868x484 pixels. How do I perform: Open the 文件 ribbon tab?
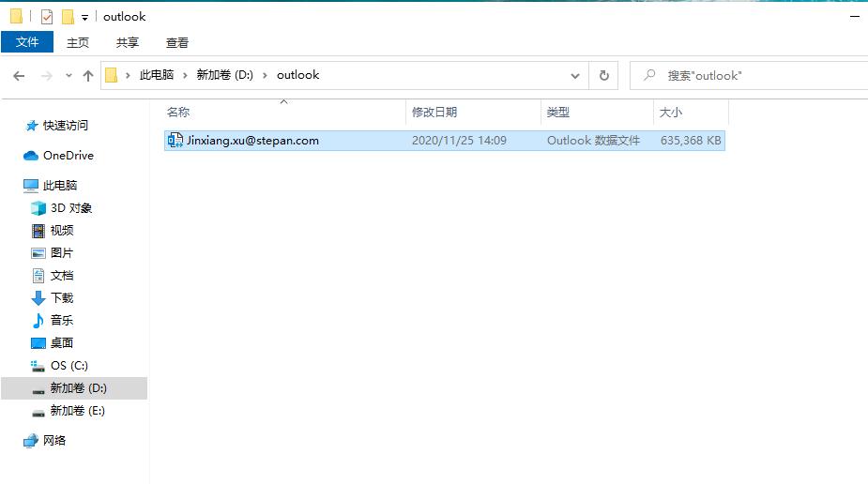[27, 42]
